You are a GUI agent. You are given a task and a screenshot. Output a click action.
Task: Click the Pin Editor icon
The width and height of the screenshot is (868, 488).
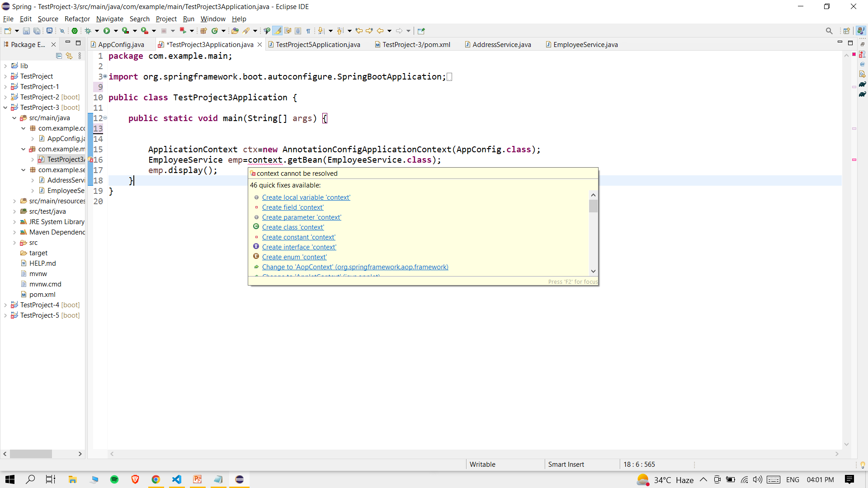(x=421, y=31)
